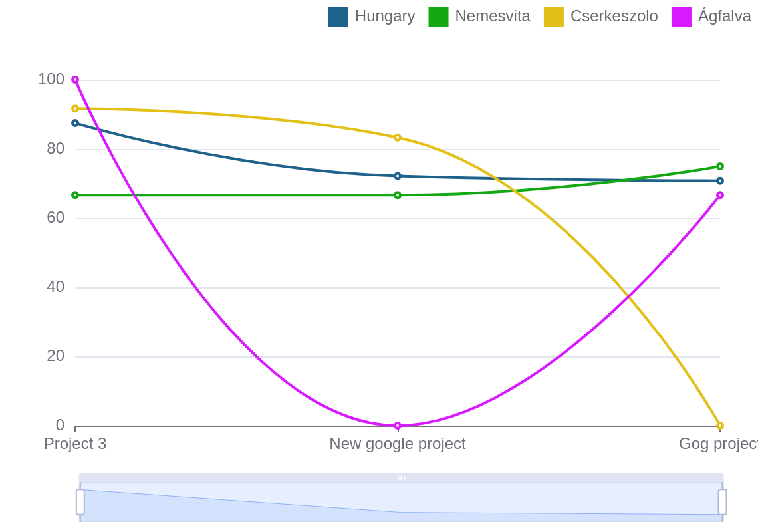The image size is (758, 532).
Task: Click Ágfalva zero point at New google project
Action: 398,426
